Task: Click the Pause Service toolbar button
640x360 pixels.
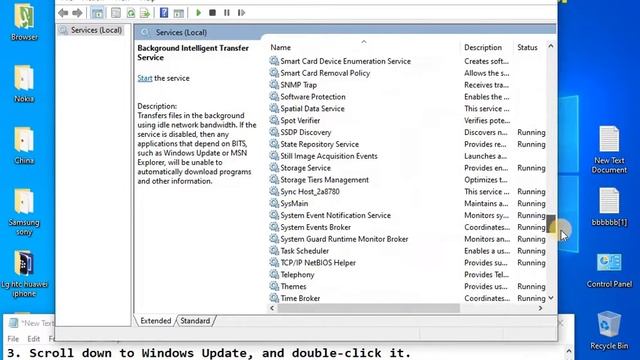Action: 227,13
